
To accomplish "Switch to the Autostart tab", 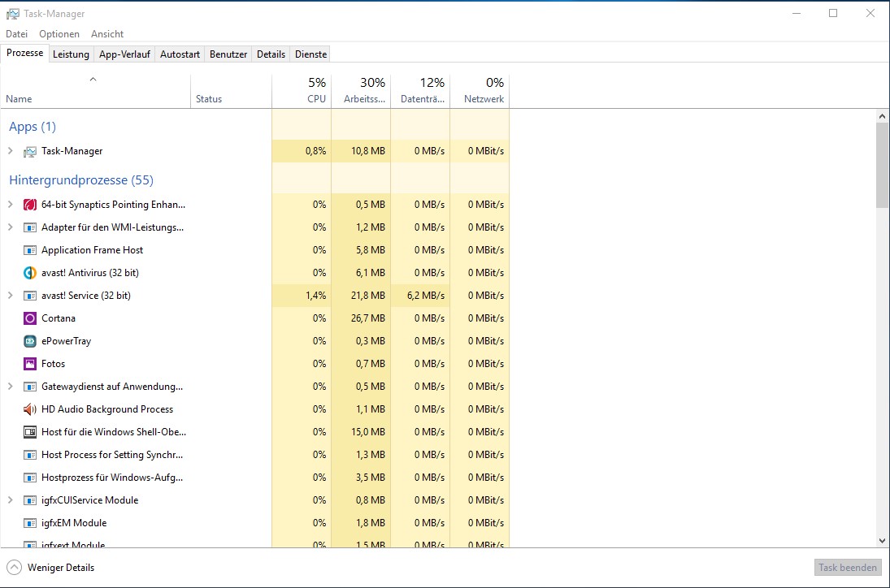I will pos(180,54).
